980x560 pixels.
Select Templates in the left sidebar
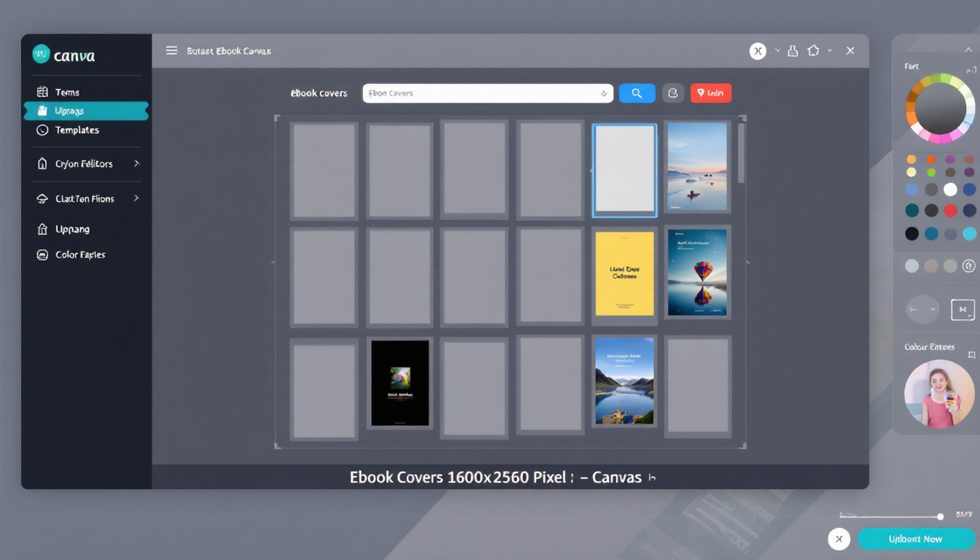pos(77,131)
